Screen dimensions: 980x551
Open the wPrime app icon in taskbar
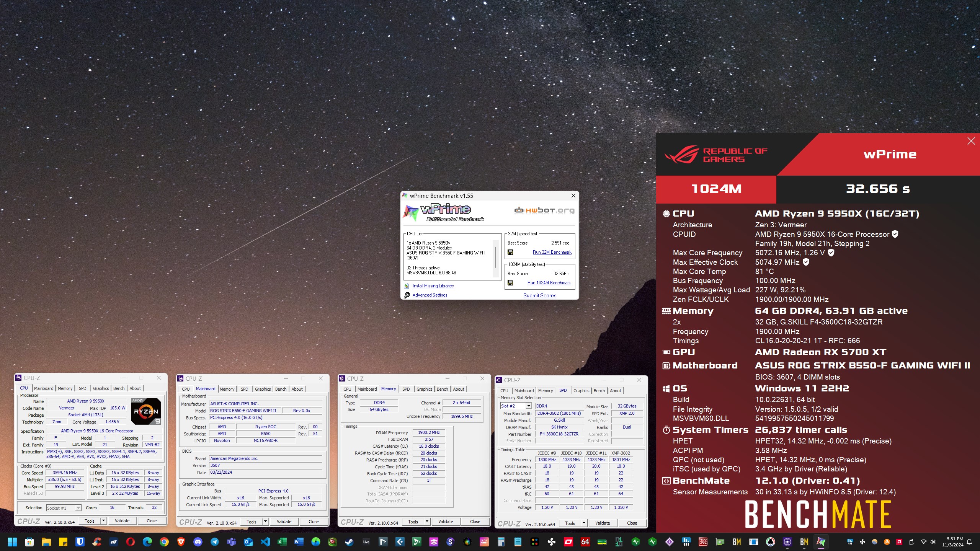point(821,542)
